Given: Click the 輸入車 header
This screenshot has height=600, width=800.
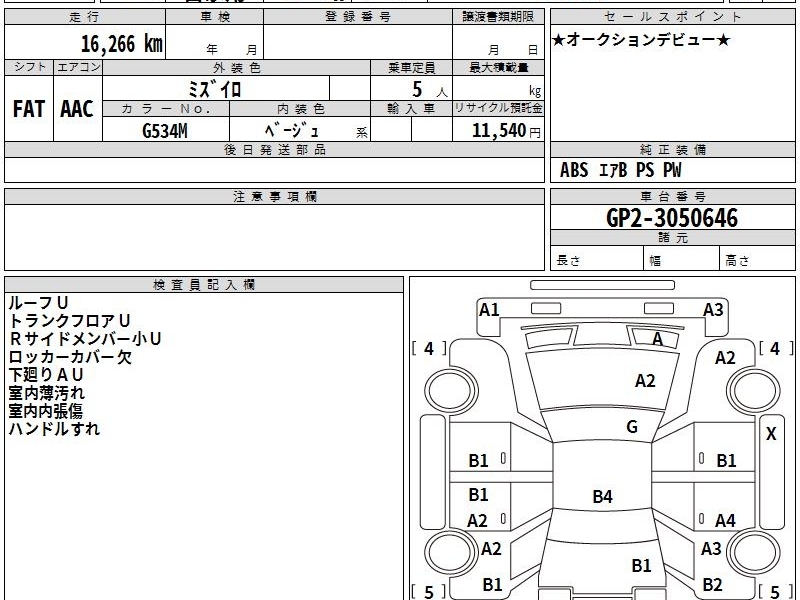Looking at the screenshot, I should 412,109.
